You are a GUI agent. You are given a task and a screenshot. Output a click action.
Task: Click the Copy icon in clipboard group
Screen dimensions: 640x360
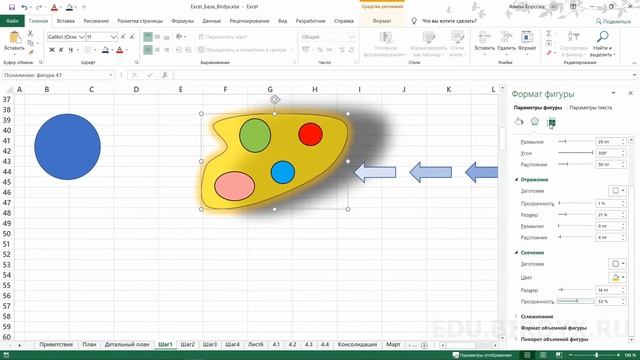(x=30, y=43)
